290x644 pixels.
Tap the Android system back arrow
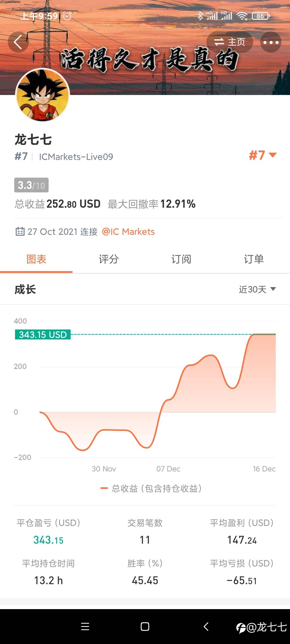pos(206,627)
